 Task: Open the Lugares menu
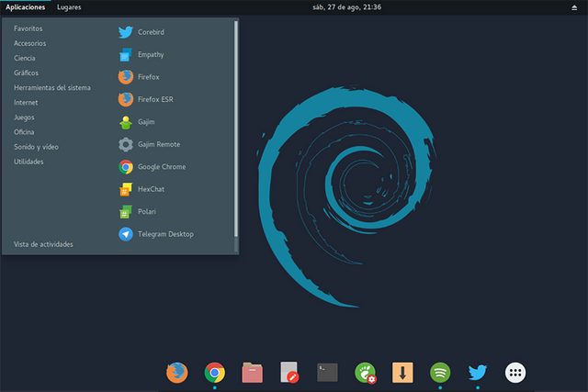pos(69,6)
